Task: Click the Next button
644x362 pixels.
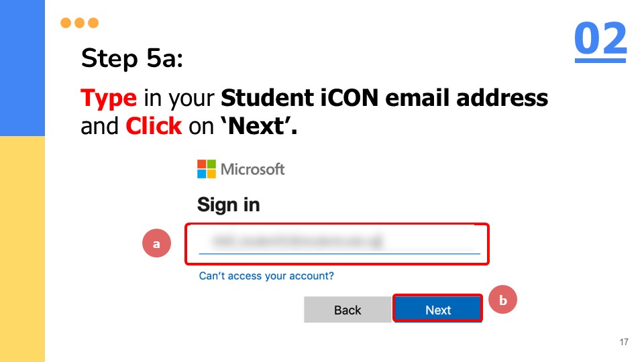Action: coord(438,308)
